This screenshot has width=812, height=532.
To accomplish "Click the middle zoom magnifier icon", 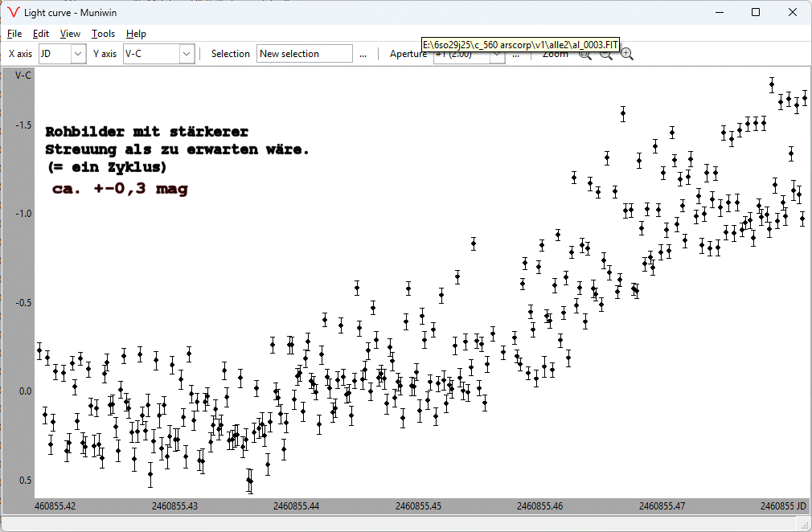I will click(x=606, y=55).
